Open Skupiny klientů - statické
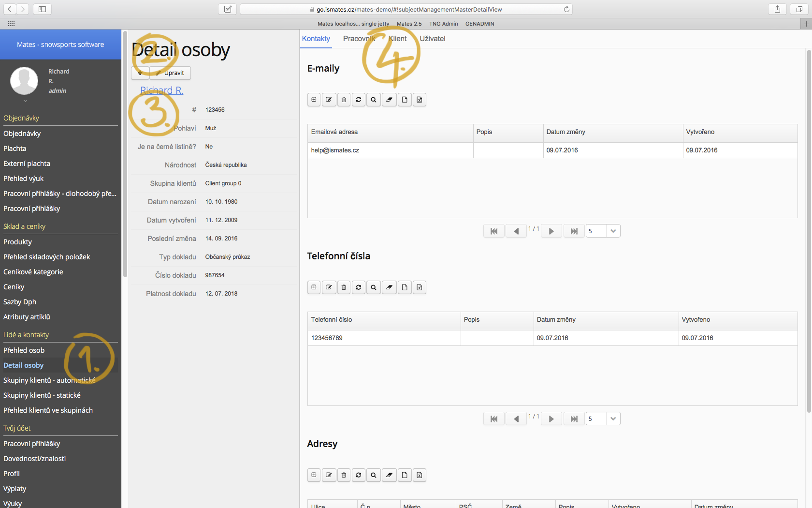Image resolution: width=812 pixels, height=508 pixels. coord(42,395)
